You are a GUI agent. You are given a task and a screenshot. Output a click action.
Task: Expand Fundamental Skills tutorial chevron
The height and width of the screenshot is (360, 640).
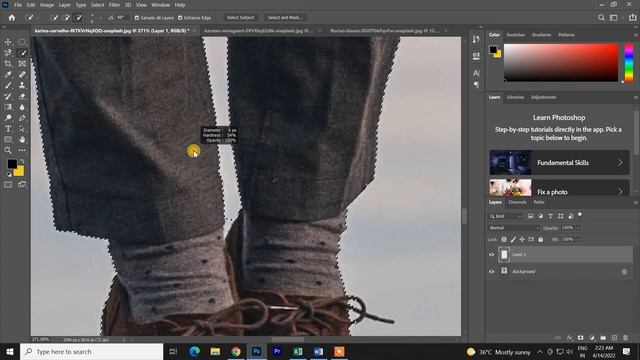pyautogui.click(x=620, y=162)
